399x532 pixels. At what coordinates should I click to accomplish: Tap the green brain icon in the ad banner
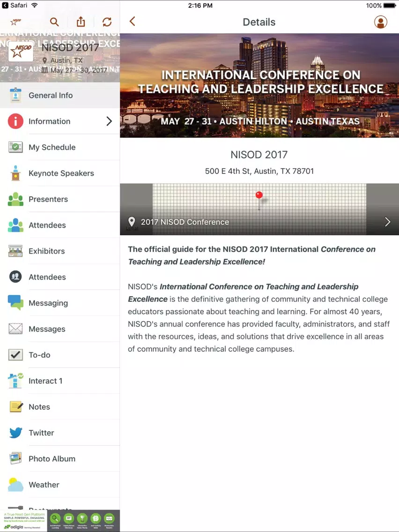point(96,518)
